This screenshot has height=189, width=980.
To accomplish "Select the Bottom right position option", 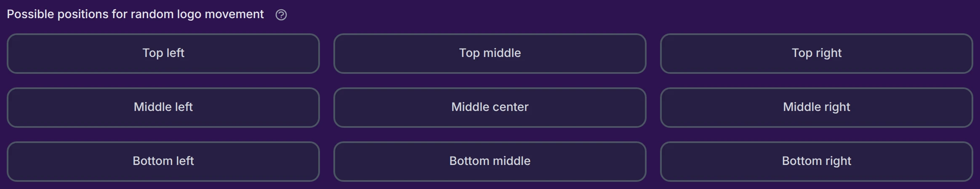I will (x=817, y=162).
